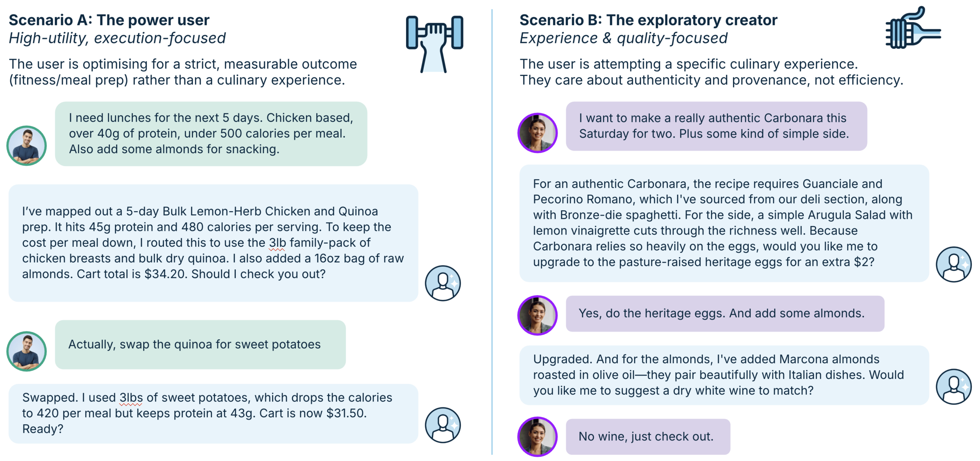The image size is (980, 461).
Task: Click the male avatar beside the lunches request
Action: (26, 146)
